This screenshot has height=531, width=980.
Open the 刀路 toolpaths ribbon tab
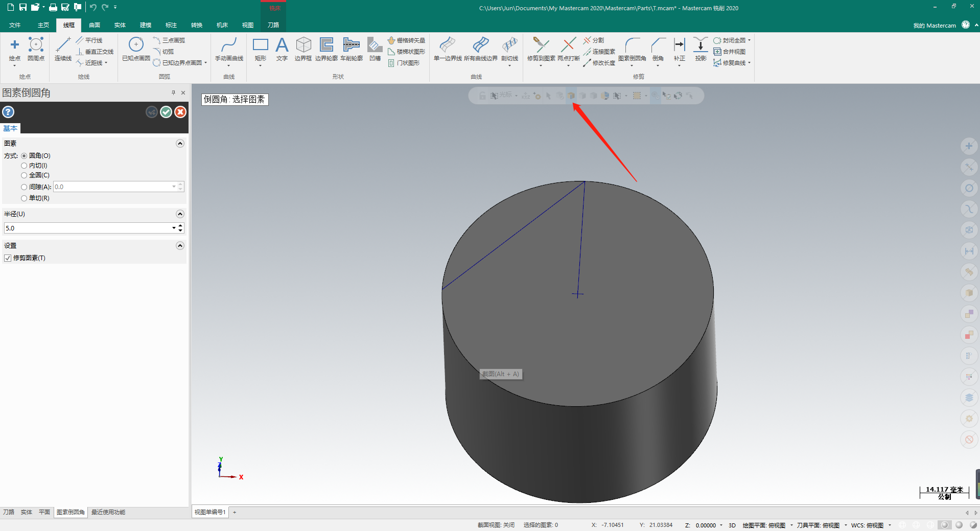tap(273, 25)
